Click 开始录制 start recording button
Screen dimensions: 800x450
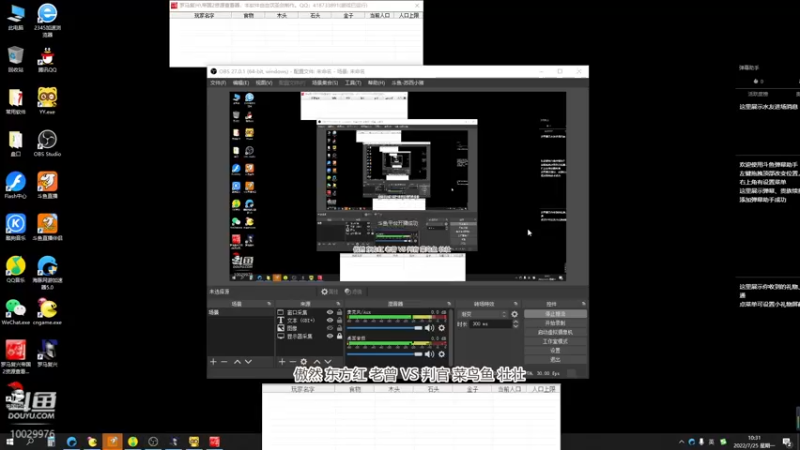click(x=555, y=323)
